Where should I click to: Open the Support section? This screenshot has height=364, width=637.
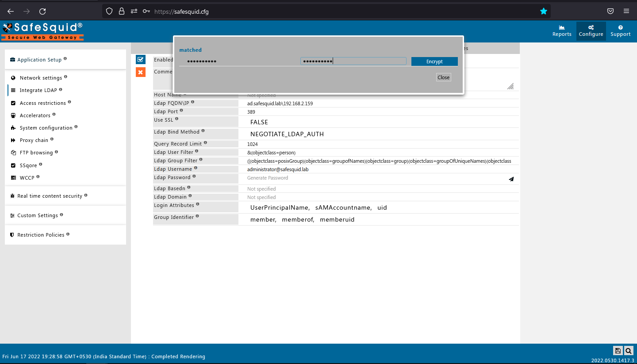tap(621, 31)
